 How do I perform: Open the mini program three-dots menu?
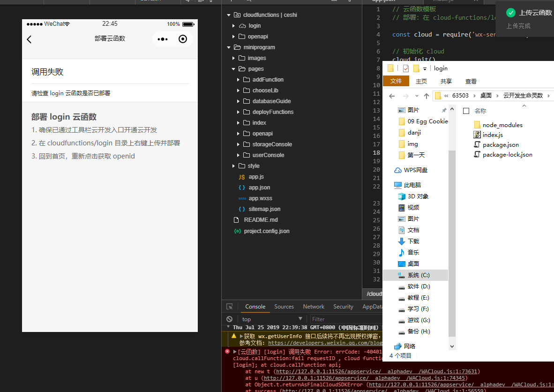163,39
